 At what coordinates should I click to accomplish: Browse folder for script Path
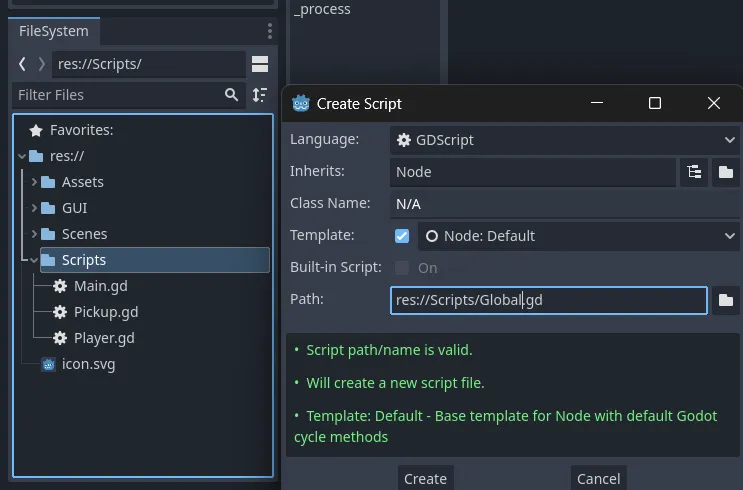click(725, 300)
